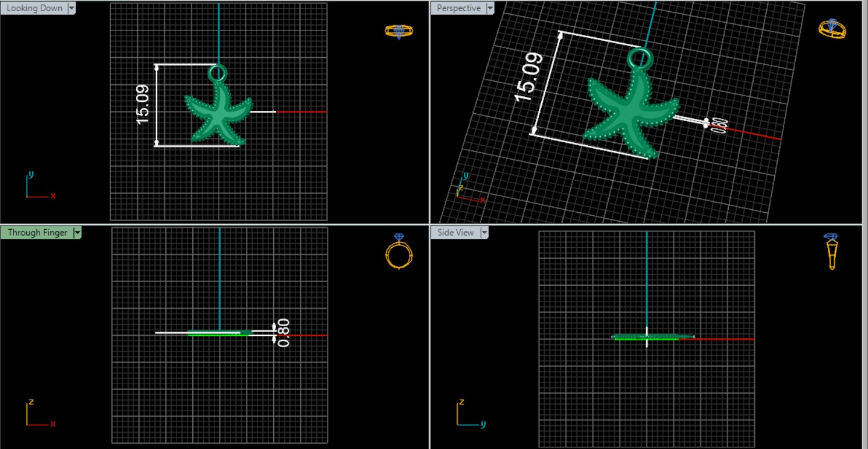Click the perspective ring icon in Perspective viewport
868x449 pixels.
(832, 28)
